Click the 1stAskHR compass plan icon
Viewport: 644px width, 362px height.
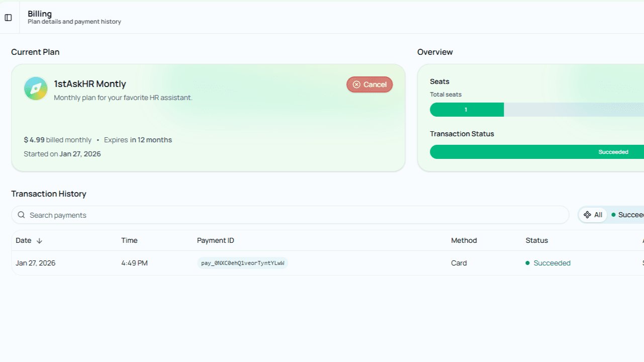pos(36,88)
